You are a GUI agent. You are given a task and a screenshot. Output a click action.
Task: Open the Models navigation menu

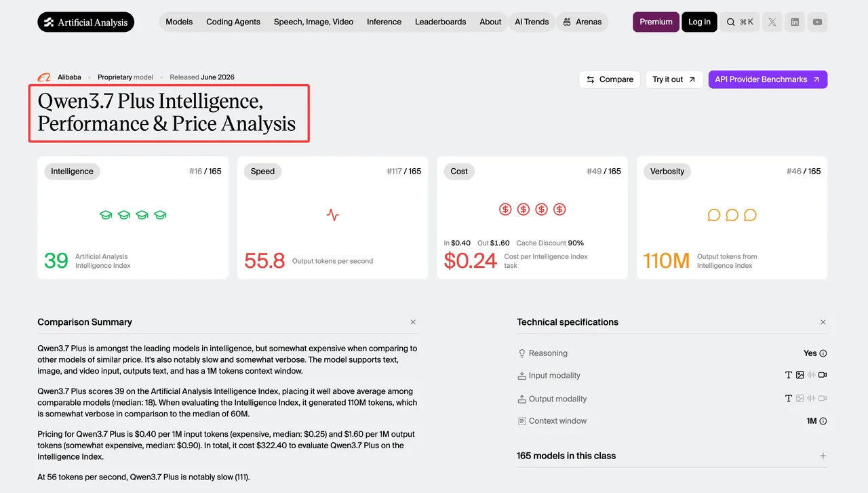tap(179, 22)
